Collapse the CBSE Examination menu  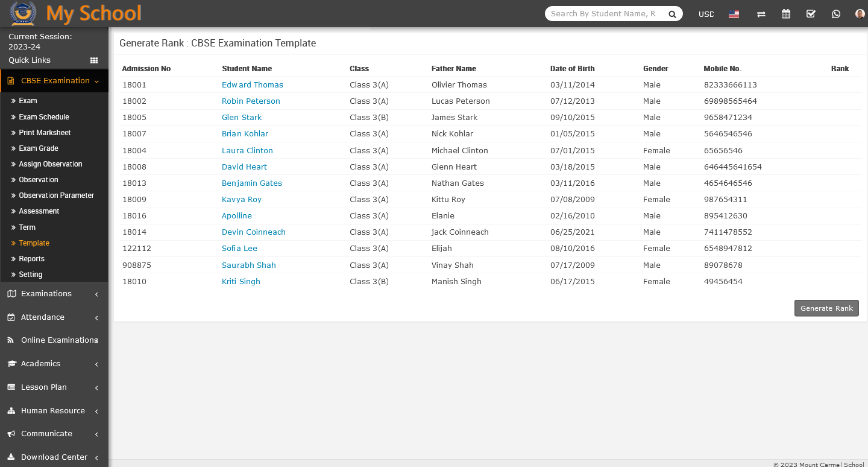(54, 81)
